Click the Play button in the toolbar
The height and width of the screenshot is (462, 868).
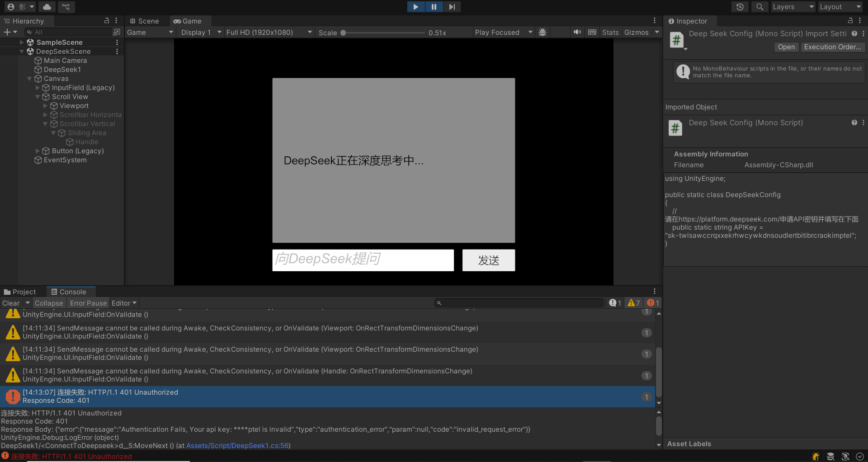pyautogui.click(x=415, y=7)
